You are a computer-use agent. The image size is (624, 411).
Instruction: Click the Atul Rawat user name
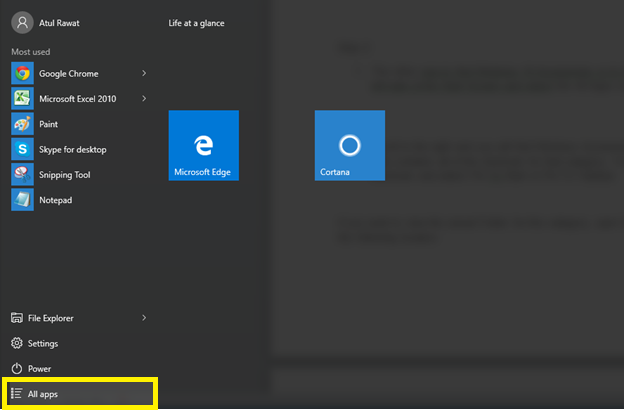pos(59,23)
